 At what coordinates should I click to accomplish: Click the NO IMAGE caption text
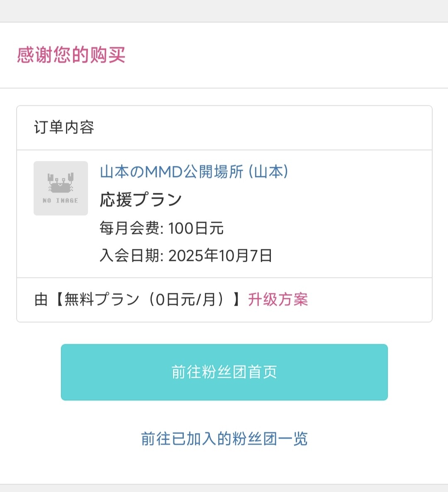(61, 200)
